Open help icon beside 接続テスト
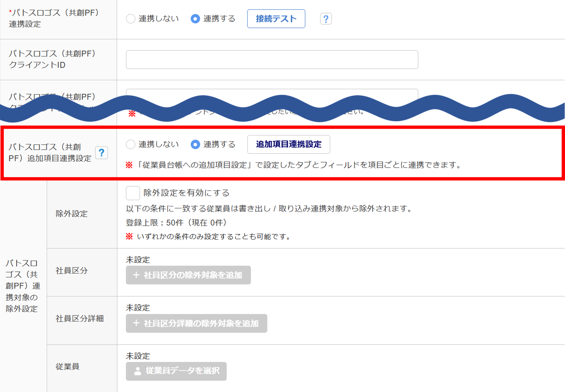 pos(326,19)
